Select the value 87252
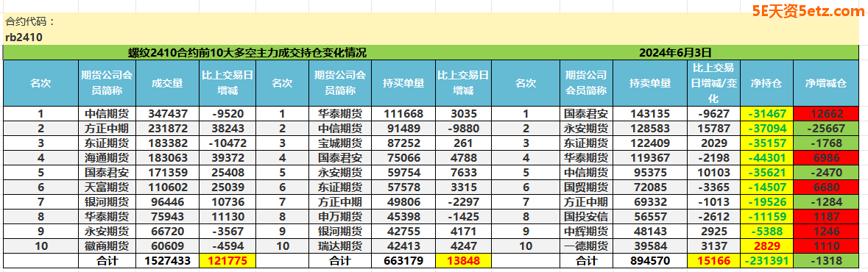 coord(403,144)
